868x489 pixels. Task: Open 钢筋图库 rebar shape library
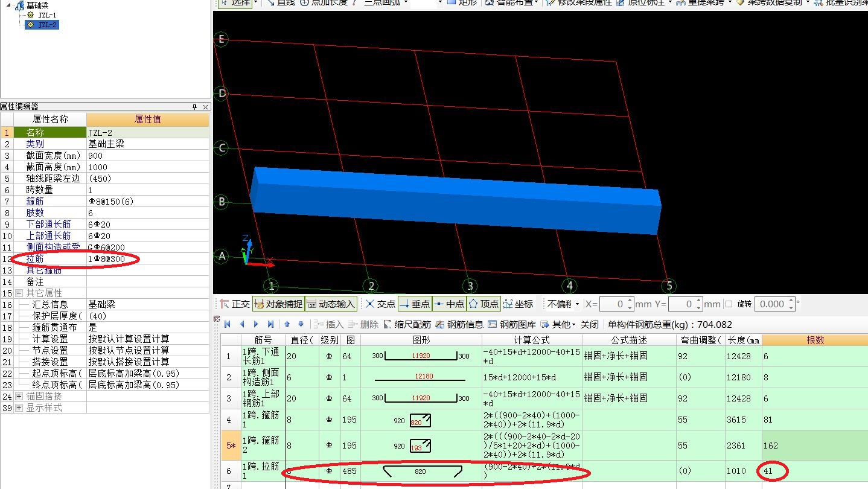[x=512, y=324]
